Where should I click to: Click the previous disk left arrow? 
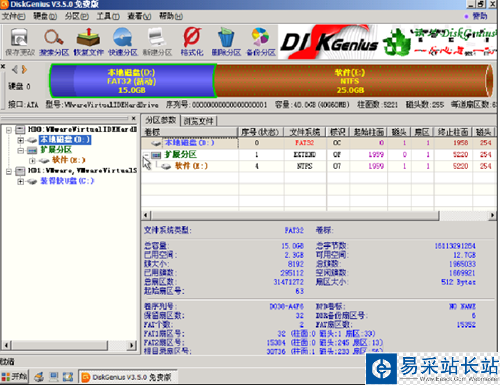click(x=15, y=70)
